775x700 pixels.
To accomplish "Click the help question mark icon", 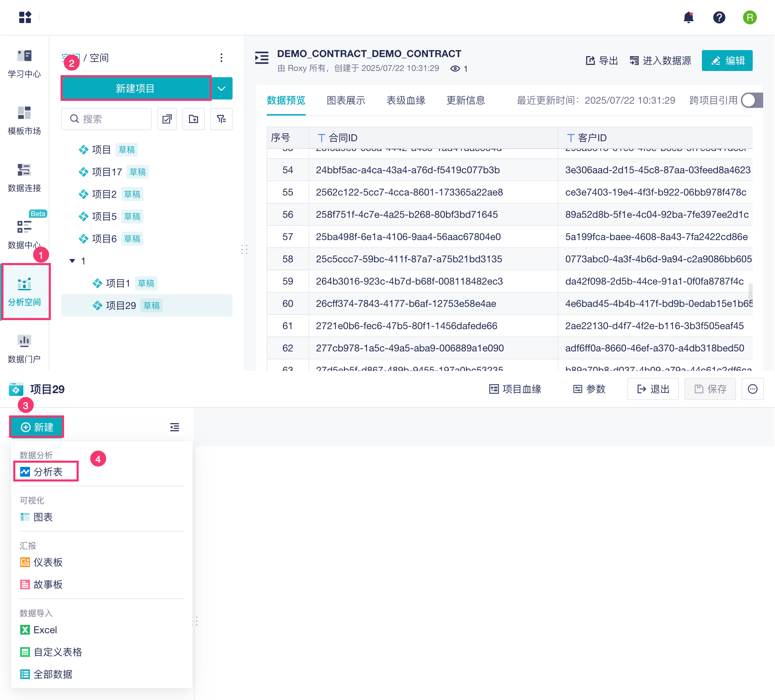I will (x=719, y=17).
